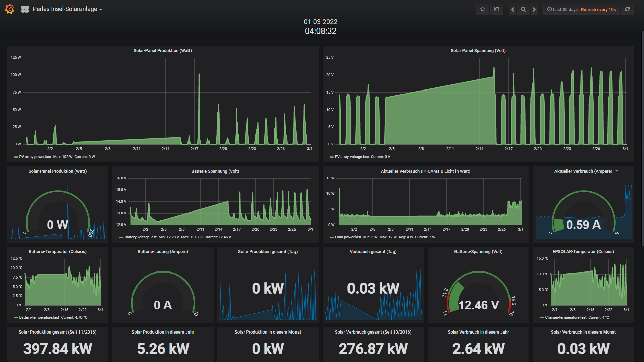Expand the Aktueller Verbrauch (Ampere) panel menu caret
The image size is (644, 362).
click(x=617, y=171)
